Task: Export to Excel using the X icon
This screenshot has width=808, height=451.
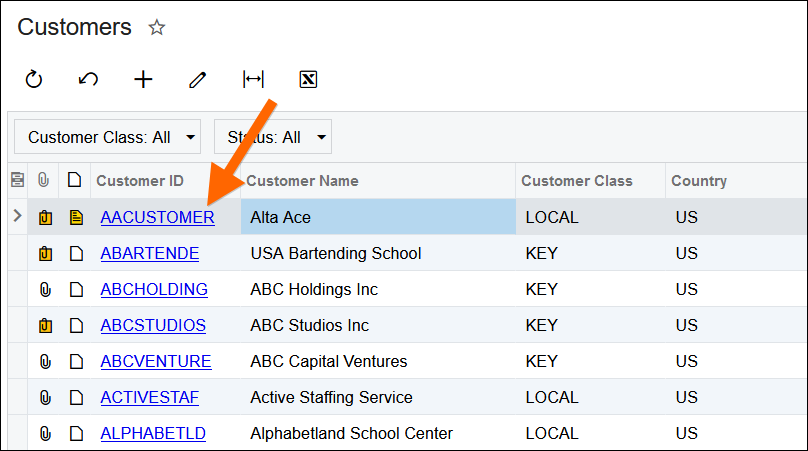Action: coord(308,79)
